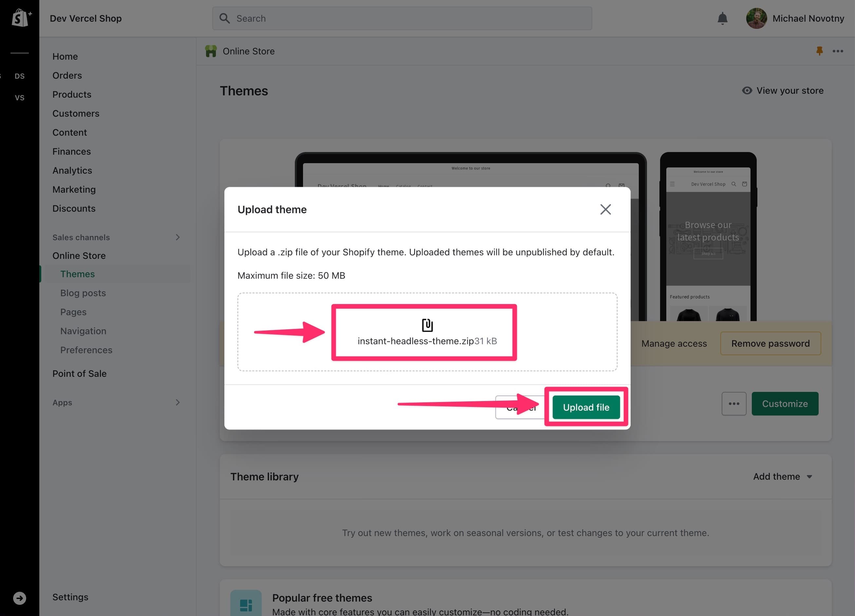
Task: Toggle the pin icon for Online Store
Action: click(819, 51)
